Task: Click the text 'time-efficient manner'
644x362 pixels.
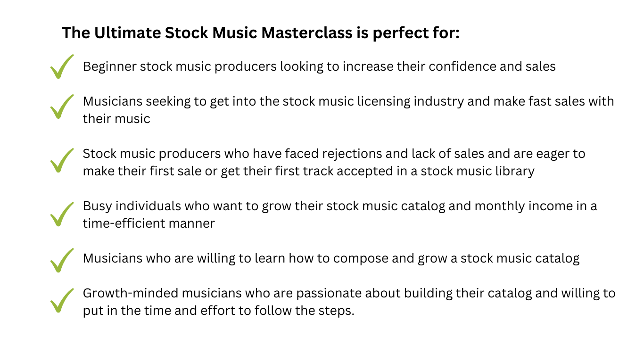Action: (149, 223)
